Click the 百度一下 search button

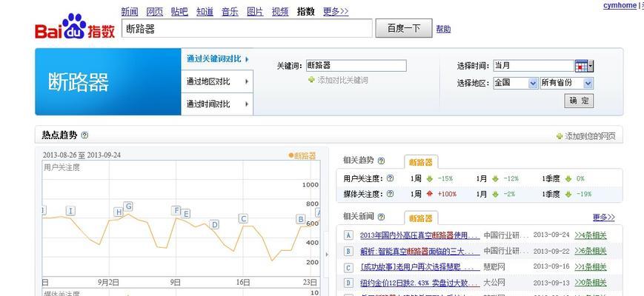[x=404, y=28]
